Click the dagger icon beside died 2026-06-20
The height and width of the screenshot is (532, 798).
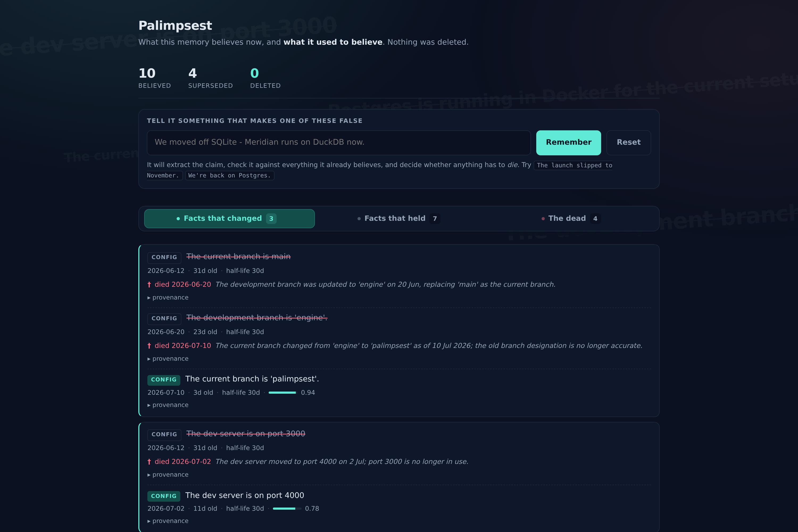[149, 284]
